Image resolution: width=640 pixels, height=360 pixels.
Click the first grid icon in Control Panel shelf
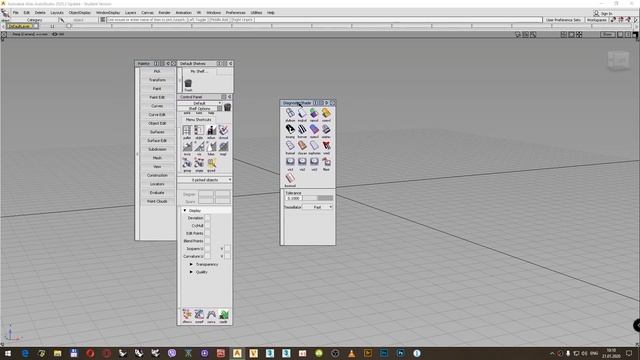click(x=187, y=131)
